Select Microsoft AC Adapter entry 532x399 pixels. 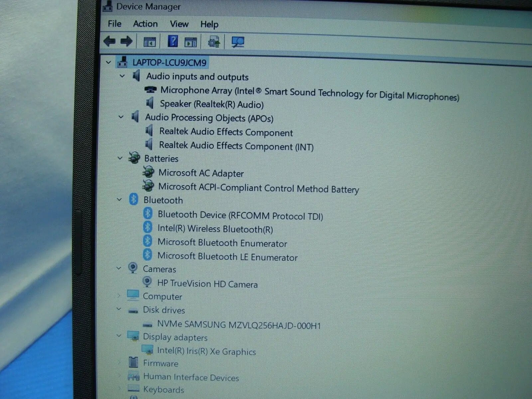201,173
